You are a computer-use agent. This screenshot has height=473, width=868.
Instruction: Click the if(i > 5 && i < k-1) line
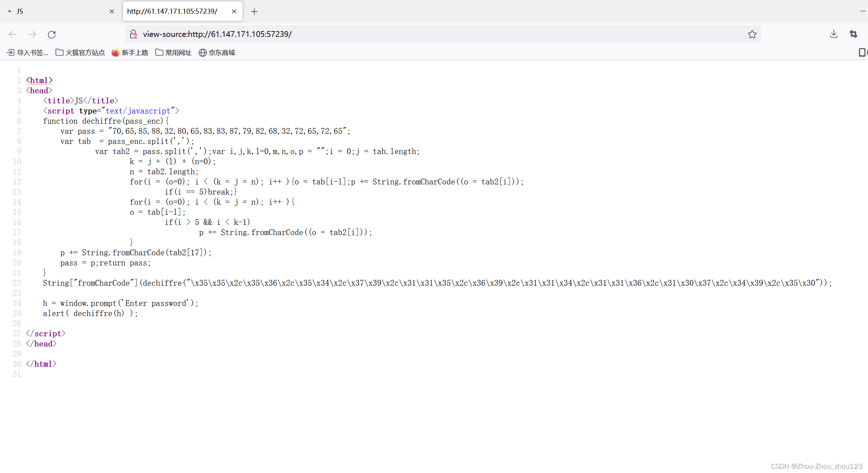pyautogui.click(x=207, y=222)
